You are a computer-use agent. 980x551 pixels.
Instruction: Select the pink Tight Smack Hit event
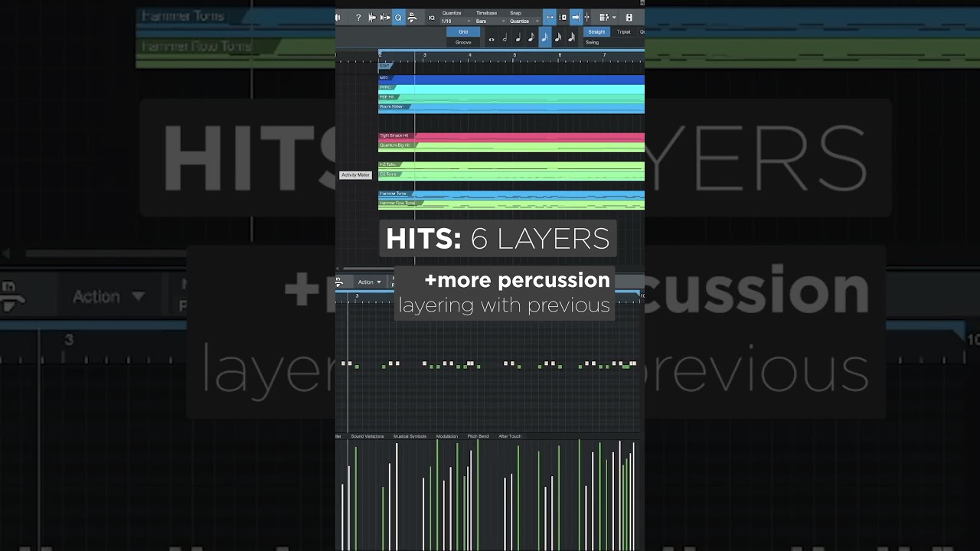[511, 136]
